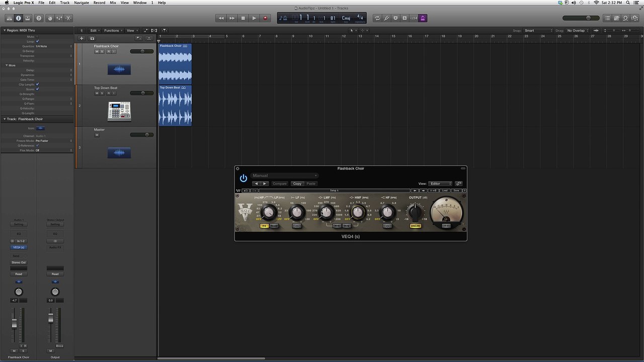Open the Track menu
Viewport: 644px width, 362px height.
coord(65,3)
